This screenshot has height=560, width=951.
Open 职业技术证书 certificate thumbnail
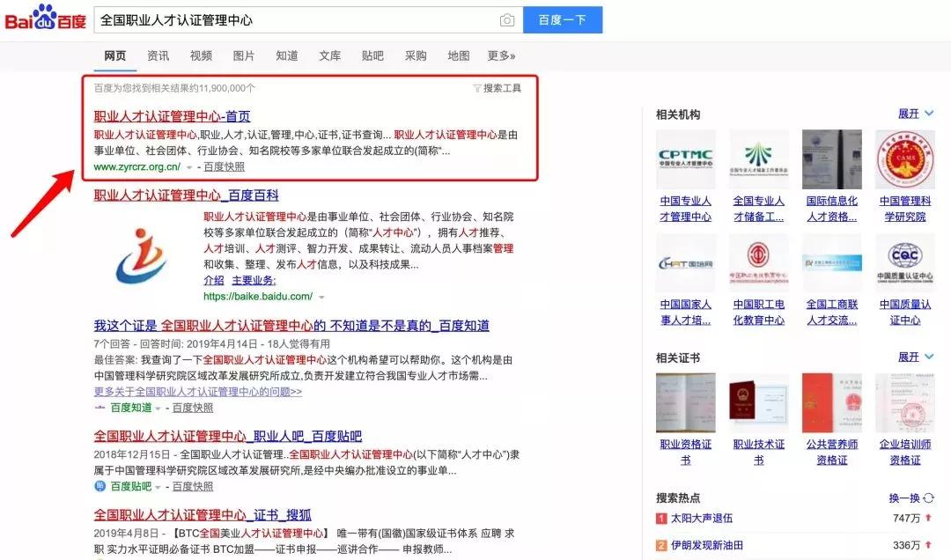click(759, 403)
